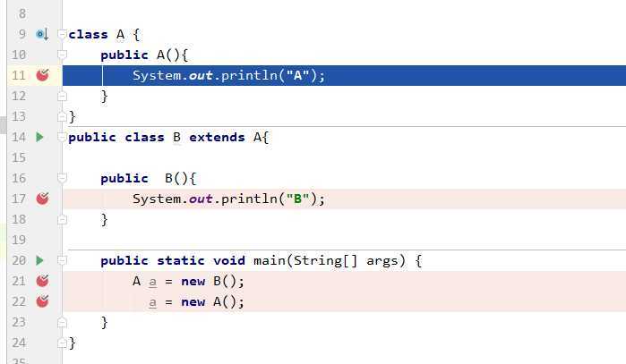Collapse class A fold marker on line 9

(x=62, y=34)
